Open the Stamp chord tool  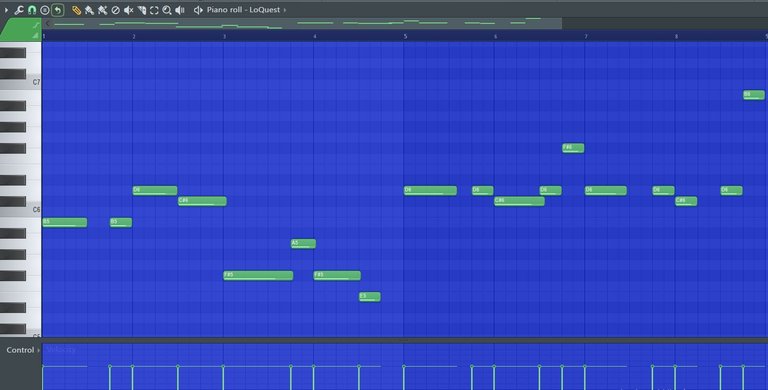(x=45, y=10)
